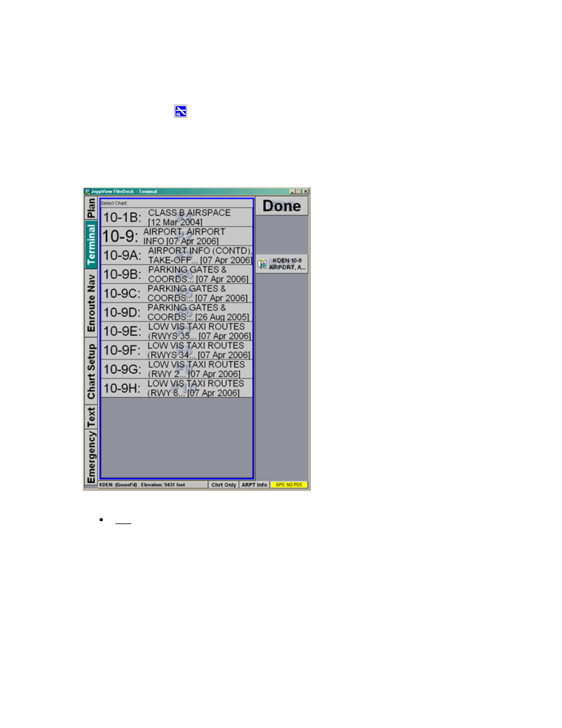Viewport: 562px width, 728px height.
Task: Click the blue terminal chart icon above the window
Action: click(180, 111)
